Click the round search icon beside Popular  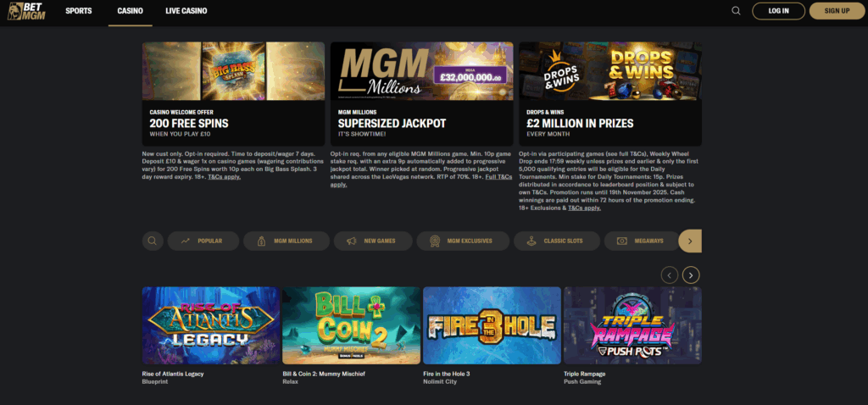(153, 241)
